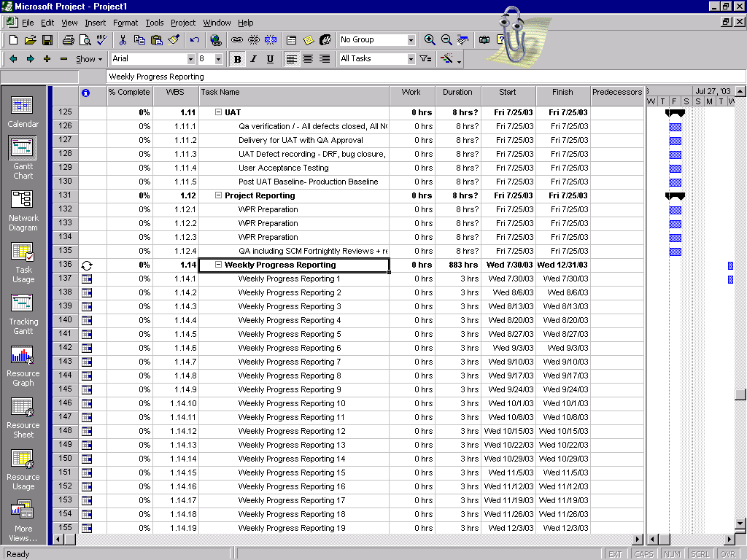Toggle bold formatting on the task name
Viewport: 747px width, 560px height.
(x=237, y=58)
